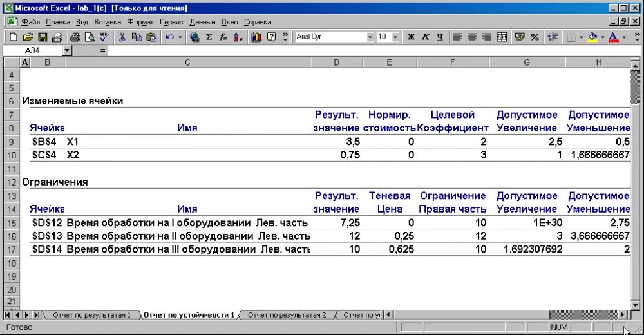Select sheet tab Отчет по устойчивости 1
The height and width of the screenshot is (335, 644).
point(189,315)
